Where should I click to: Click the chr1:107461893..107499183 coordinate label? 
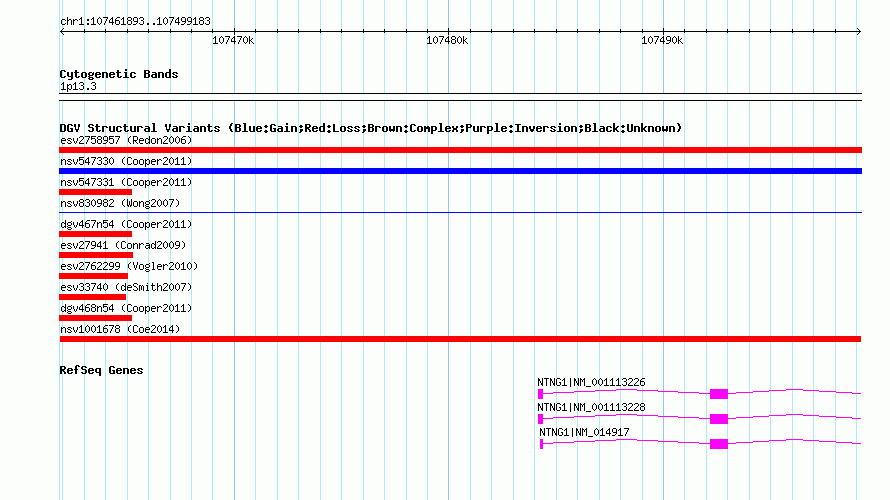[x=135, y=22]
